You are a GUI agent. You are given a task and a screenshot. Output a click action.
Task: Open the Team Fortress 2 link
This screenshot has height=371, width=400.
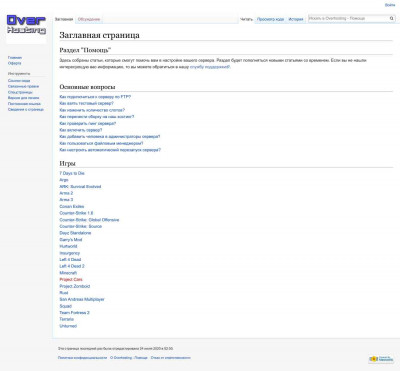[x=75, y=313]
